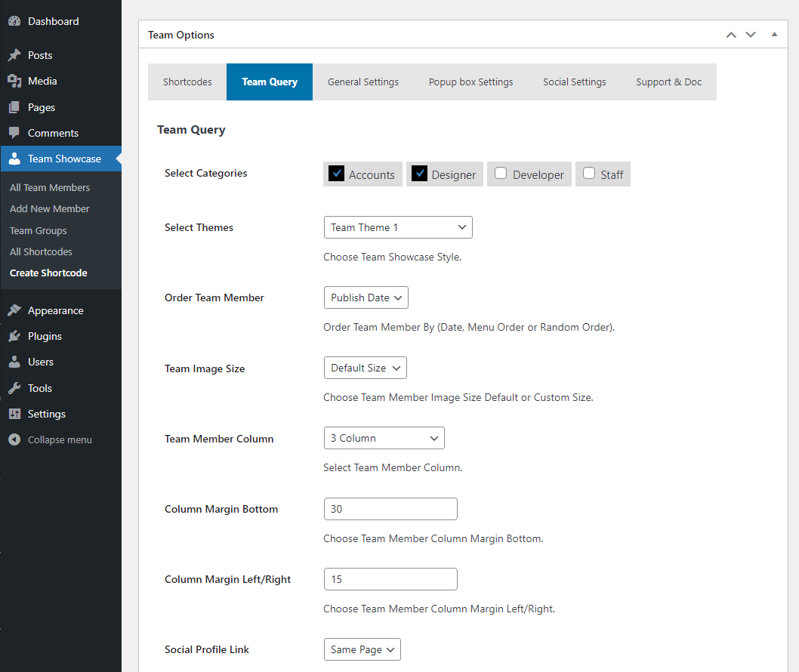
Task: Uncheck the Accounts category checkbox
Action: point(337,174)
